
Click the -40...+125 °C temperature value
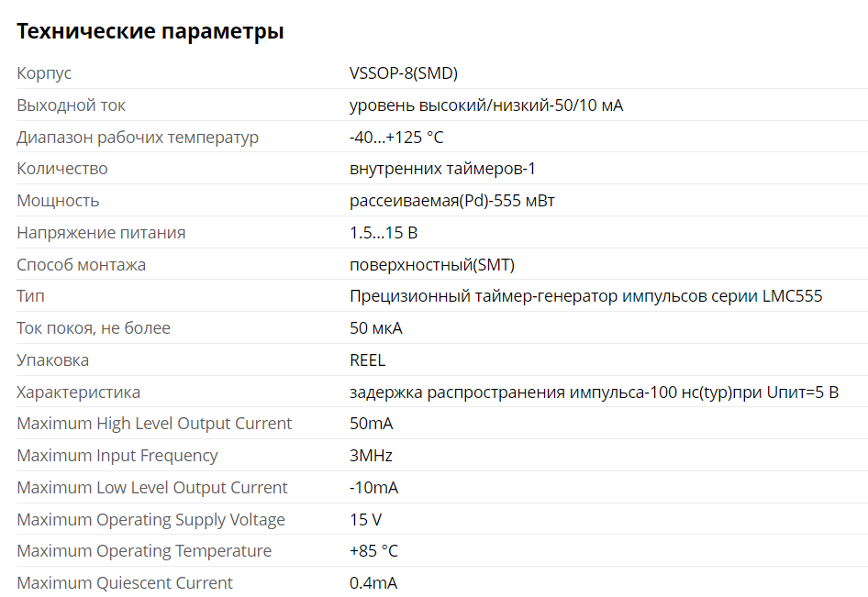(395, 138)
